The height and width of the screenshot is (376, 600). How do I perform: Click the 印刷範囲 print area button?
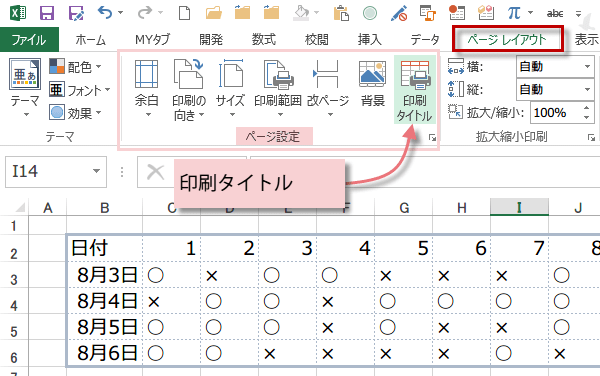[278, 89]
